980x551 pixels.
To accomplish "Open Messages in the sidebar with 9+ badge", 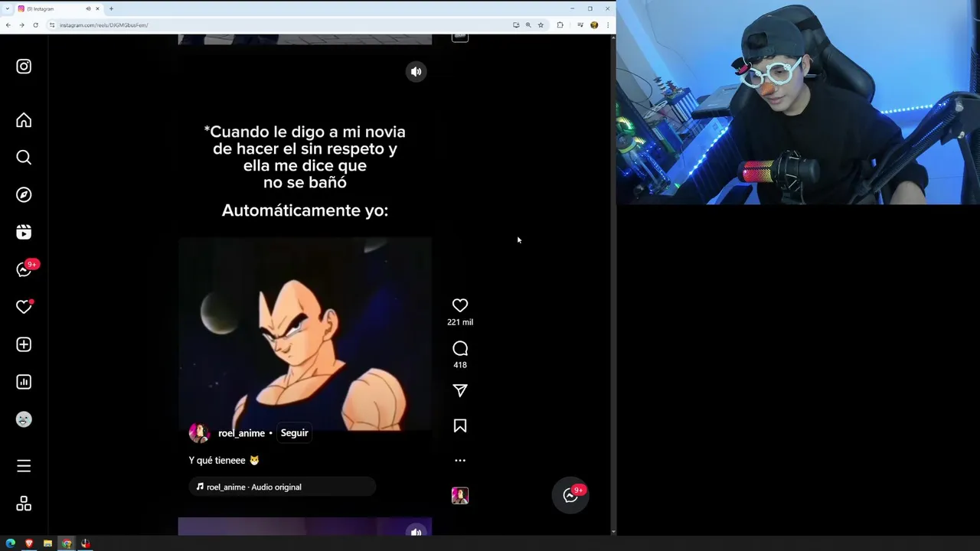I will coord(25,269).
